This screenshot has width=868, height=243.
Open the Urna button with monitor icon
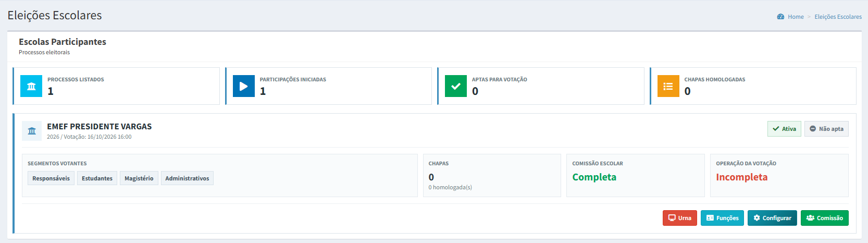pyautogui.click(x=680, y=218)
